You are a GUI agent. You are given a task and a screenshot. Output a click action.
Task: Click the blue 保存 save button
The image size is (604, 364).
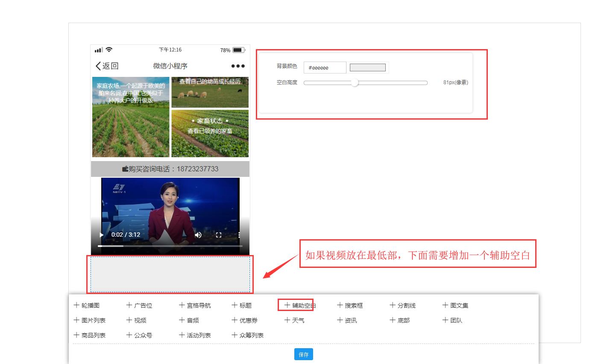tap(304, 354)
